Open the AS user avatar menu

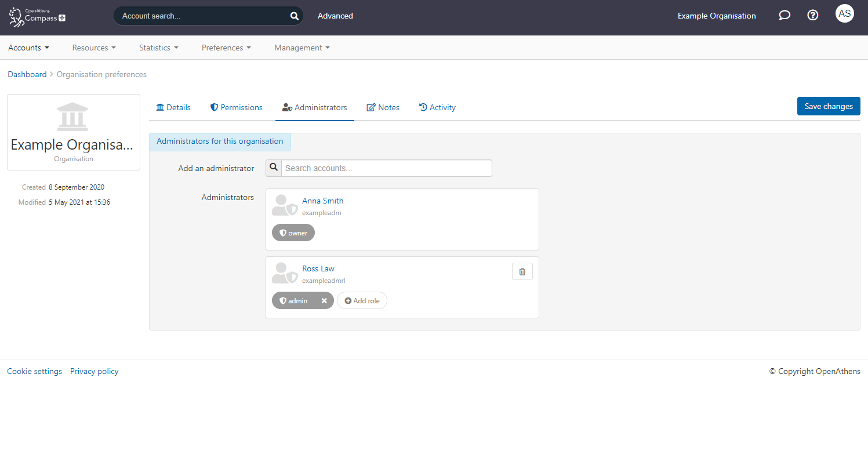(845, 13)
